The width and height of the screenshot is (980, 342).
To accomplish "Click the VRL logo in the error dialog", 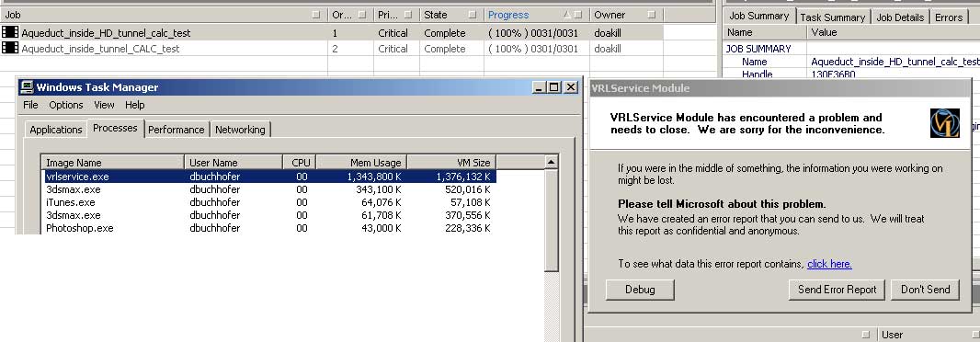I will click(944, 122).
